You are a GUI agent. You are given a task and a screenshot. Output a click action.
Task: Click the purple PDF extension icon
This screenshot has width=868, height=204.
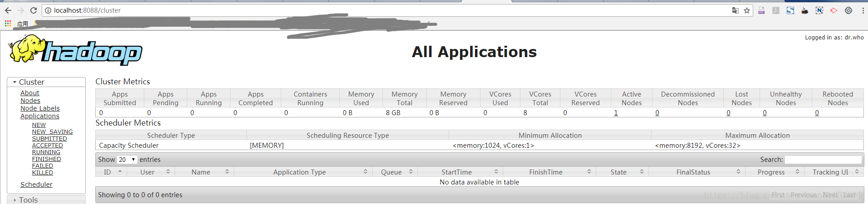[x=761, y=10]
